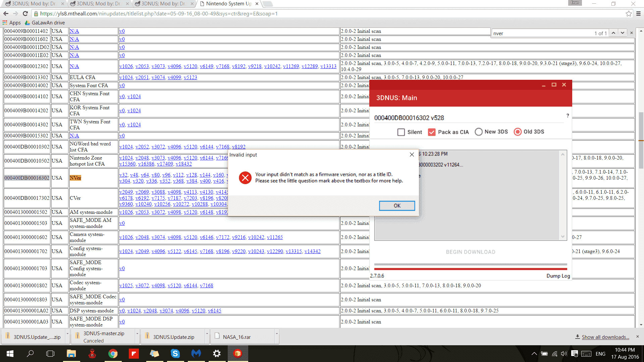Close the find bar
644x362 pixels.
[632, 33]
